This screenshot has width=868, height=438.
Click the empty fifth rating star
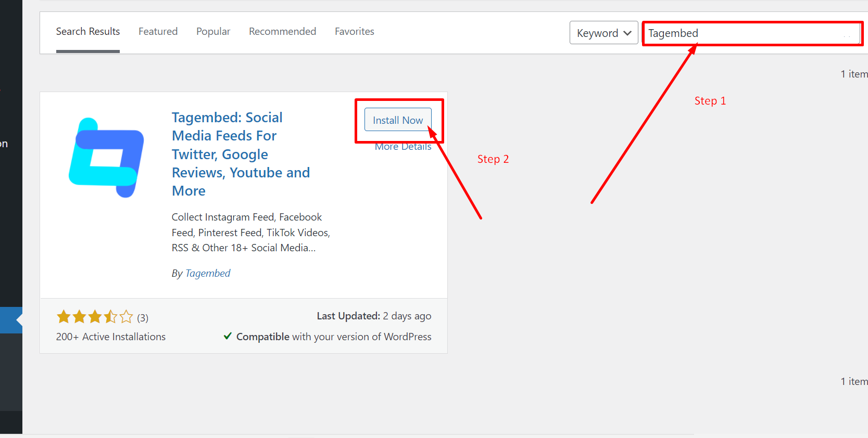click(x=126, y=317)
